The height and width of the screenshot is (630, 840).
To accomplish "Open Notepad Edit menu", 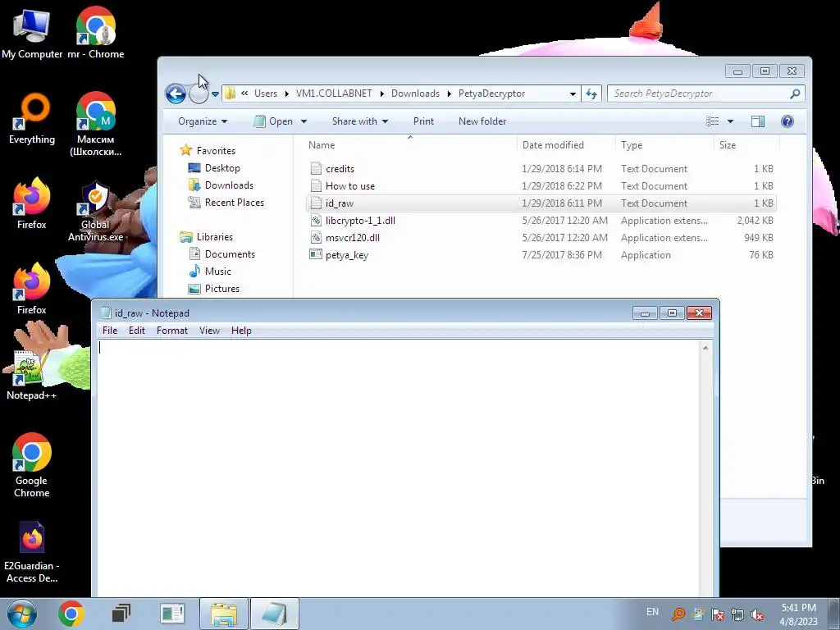I will pyautogui.click(x=137, y=331).
